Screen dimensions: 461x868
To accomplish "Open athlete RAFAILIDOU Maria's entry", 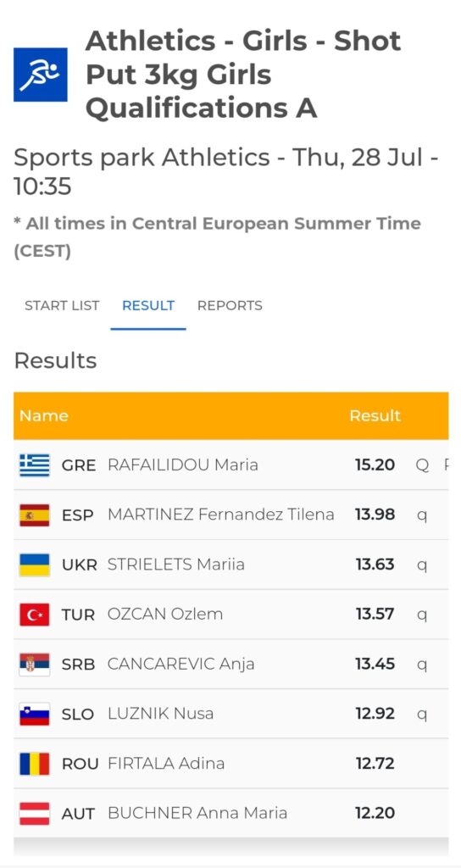I will [x=183, y=465].
